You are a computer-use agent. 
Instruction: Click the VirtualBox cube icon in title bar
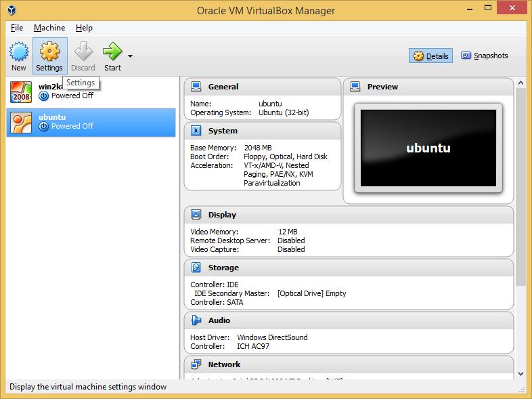12,10
